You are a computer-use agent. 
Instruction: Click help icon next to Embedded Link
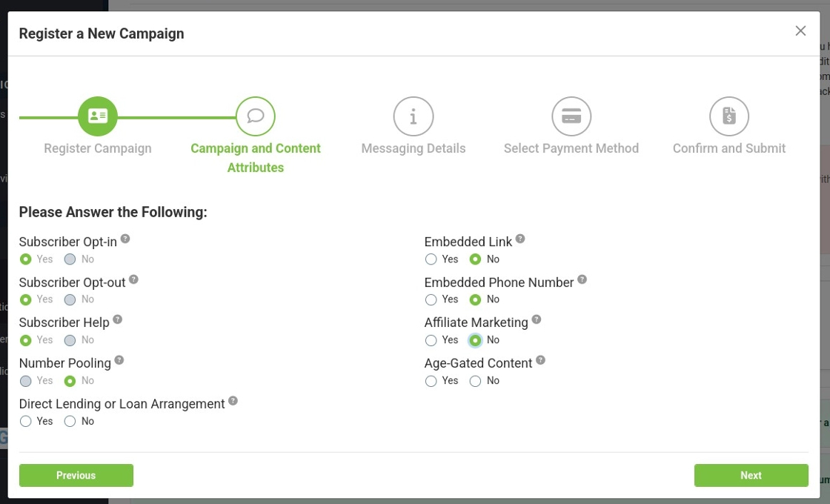pos(520,239)
